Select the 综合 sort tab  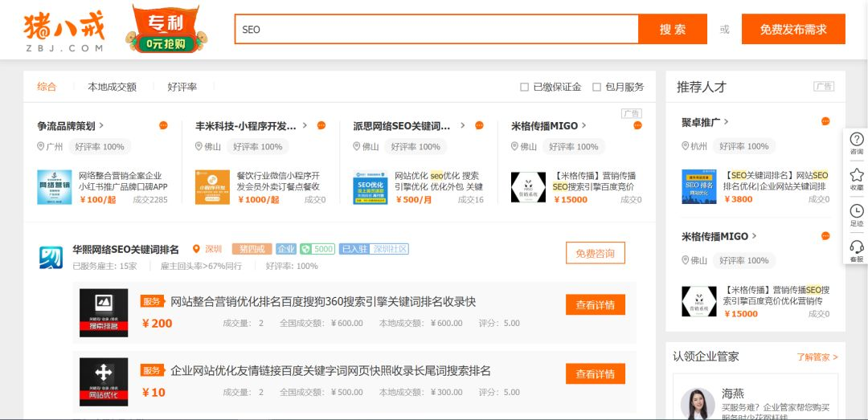(47, 87)
